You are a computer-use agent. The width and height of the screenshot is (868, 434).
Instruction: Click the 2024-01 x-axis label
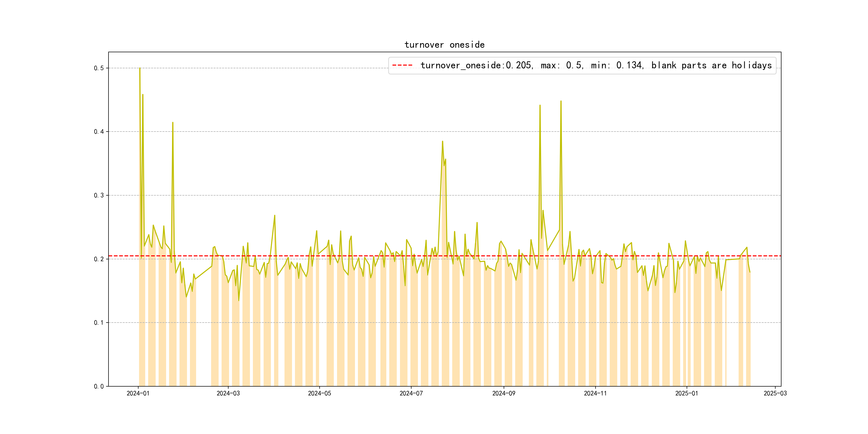tap(138, 393)
